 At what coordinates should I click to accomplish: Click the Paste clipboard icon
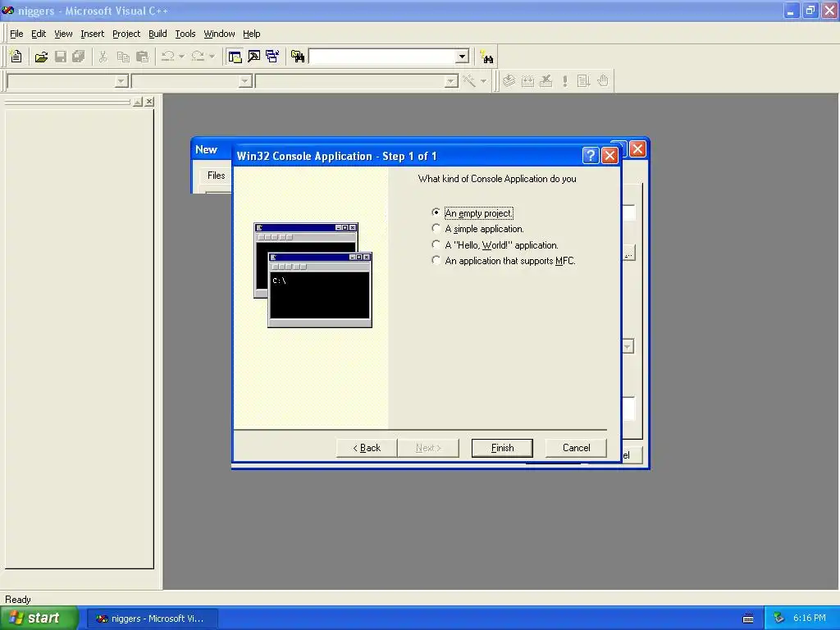(x=142, y=57)
